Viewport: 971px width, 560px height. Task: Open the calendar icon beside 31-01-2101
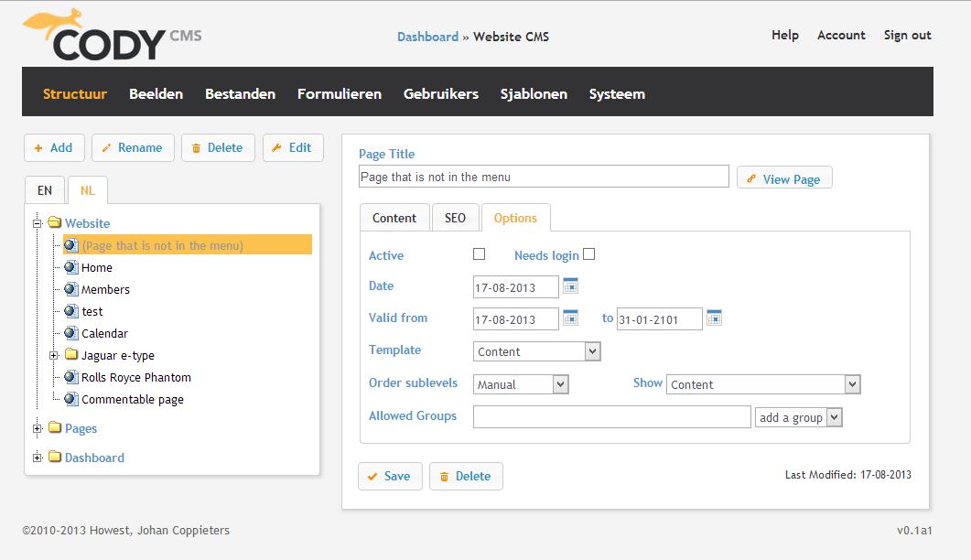(x=714, y=318)
